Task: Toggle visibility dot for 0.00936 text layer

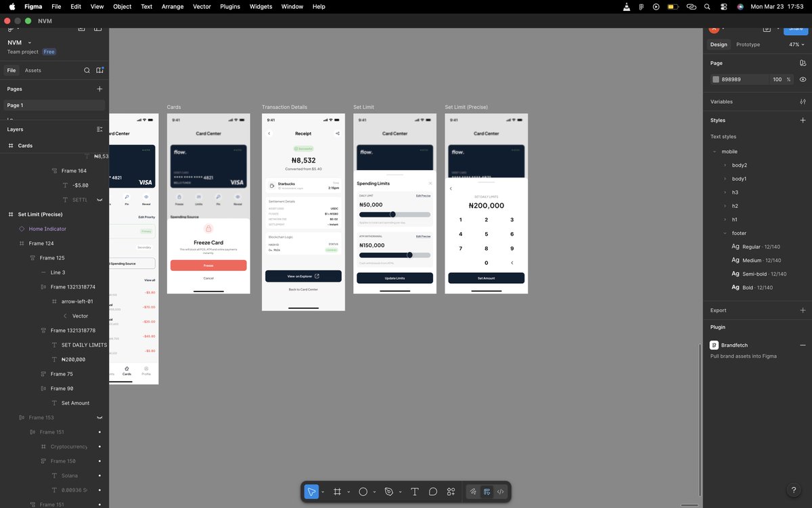Action: (99, 490)
